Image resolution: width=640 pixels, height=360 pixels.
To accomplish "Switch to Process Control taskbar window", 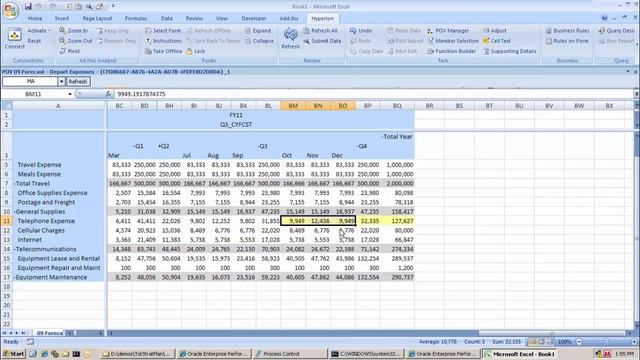I will pyautogui.click(x=290, y=354).
